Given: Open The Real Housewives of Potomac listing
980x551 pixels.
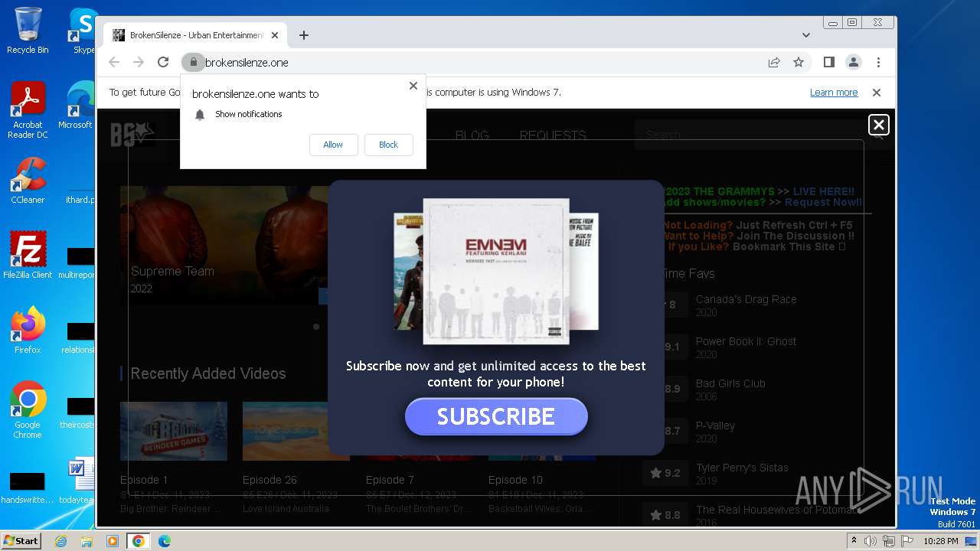Looking at the screenshot, I should pyautogui.click(x=776, y=510).
